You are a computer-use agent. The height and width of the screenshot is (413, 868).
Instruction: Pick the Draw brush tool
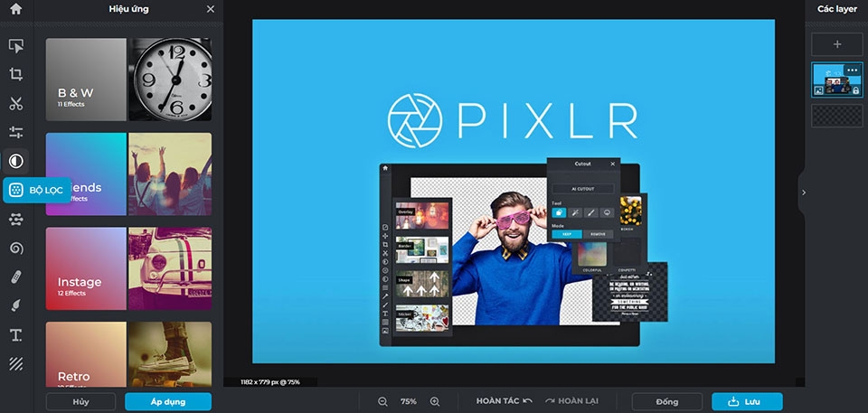pos(16,305)
